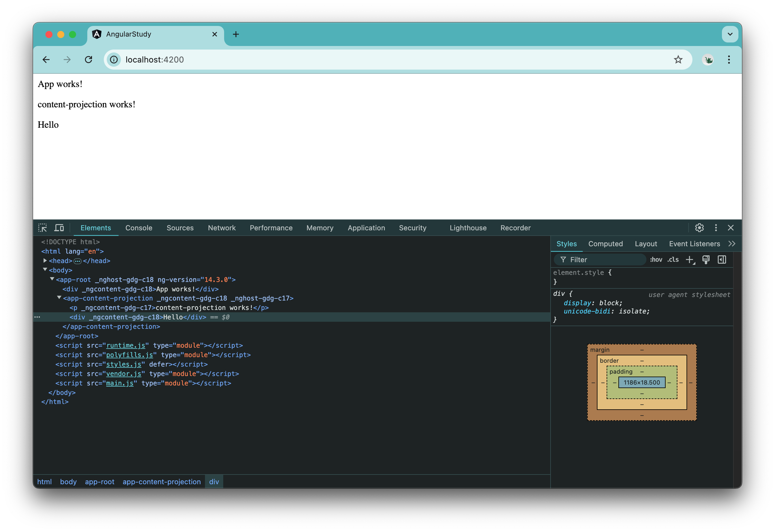
Task: Add a new style rule with plus icon
Action: coord(690,260)
